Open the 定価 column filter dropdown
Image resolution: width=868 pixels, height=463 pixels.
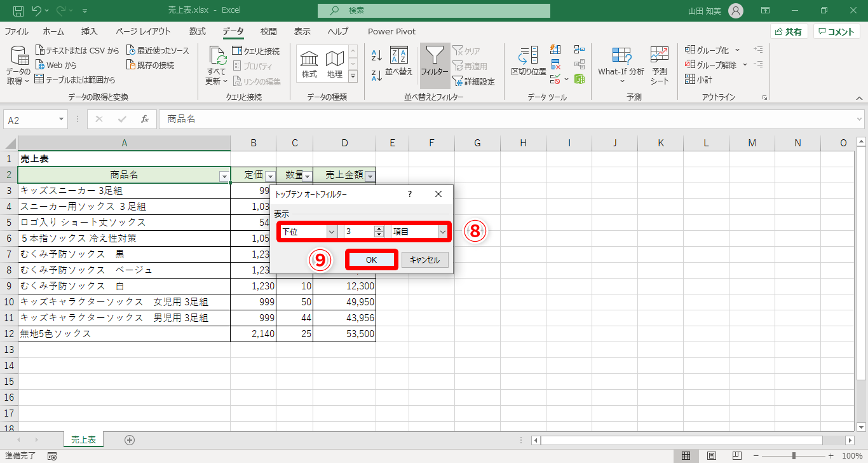click(269, 176)
